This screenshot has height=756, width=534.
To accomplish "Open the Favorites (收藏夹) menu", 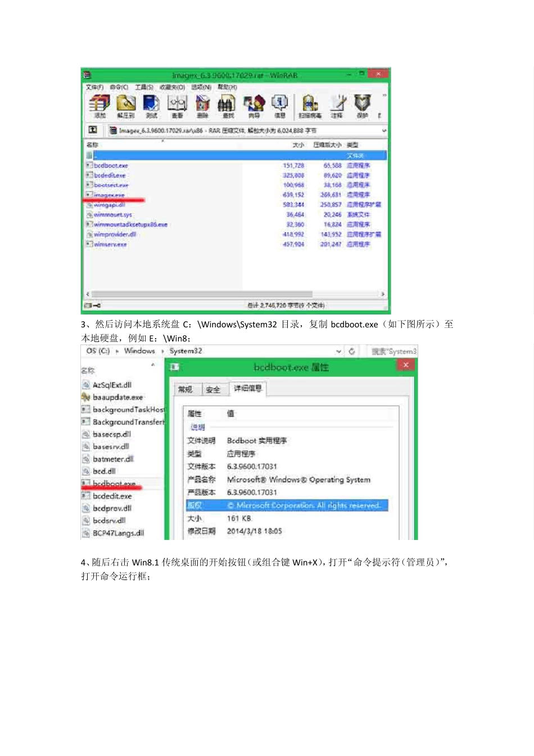I will 172,87.
